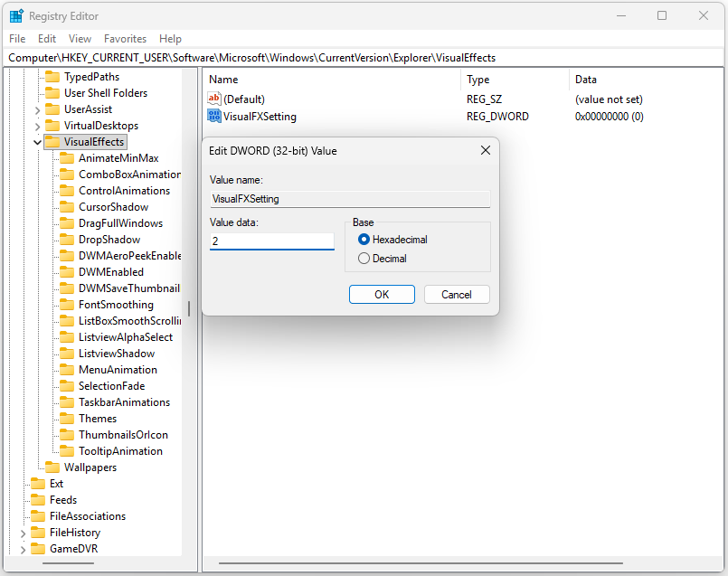Open the Edit menu

click(x=47, y=39)
